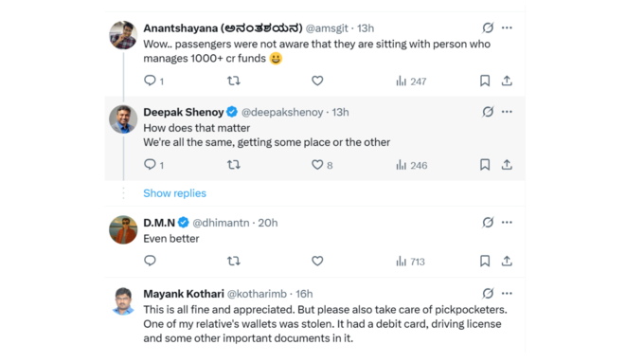Open D.M.N's avatar image

(x=123, y=229)
